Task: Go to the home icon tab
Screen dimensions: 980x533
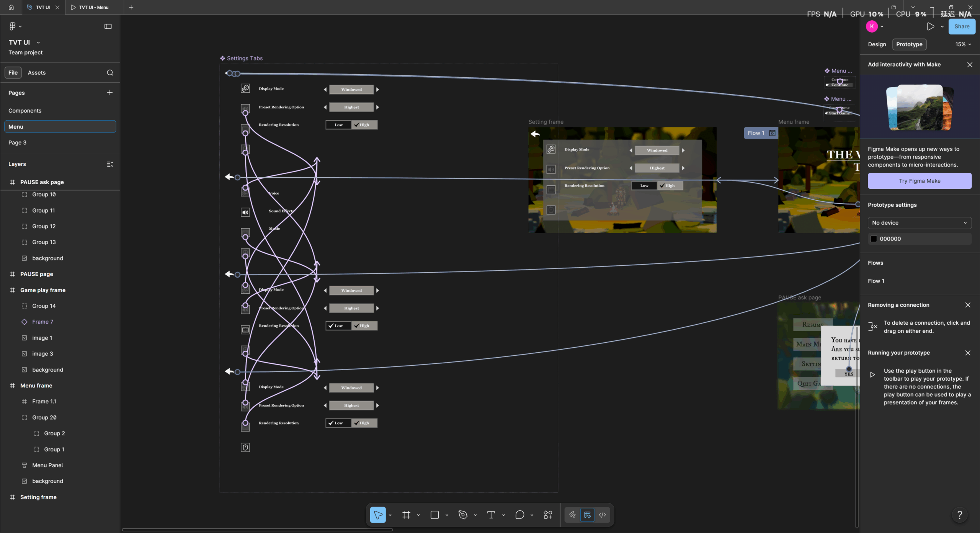Action: point(11,7)
